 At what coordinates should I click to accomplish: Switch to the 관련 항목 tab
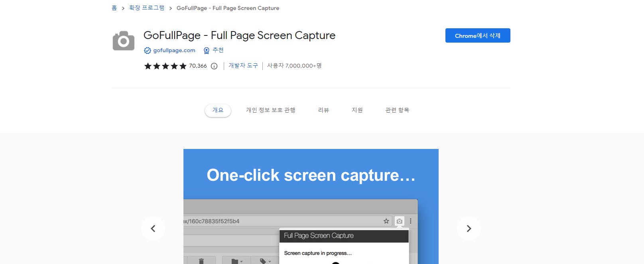[397, 110]
